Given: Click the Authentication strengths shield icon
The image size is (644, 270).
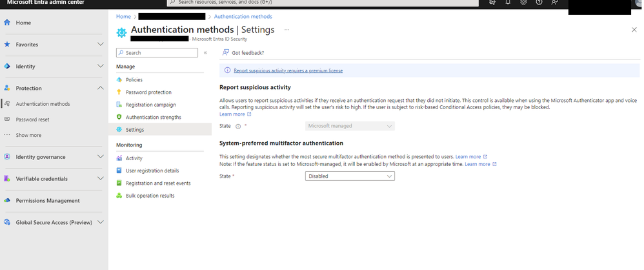Looking at the screenshot, I should point(119,117).
